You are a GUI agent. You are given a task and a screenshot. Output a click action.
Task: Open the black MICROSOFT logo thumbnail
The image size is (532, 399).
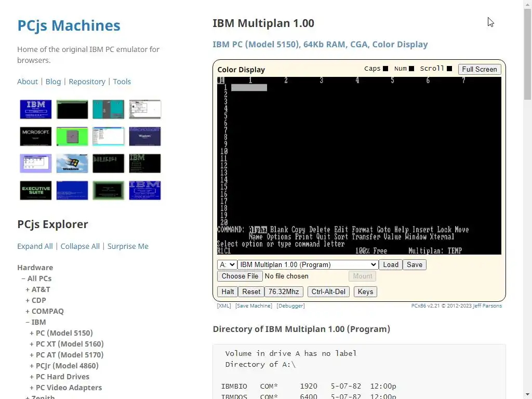click(x=36, y=137)
